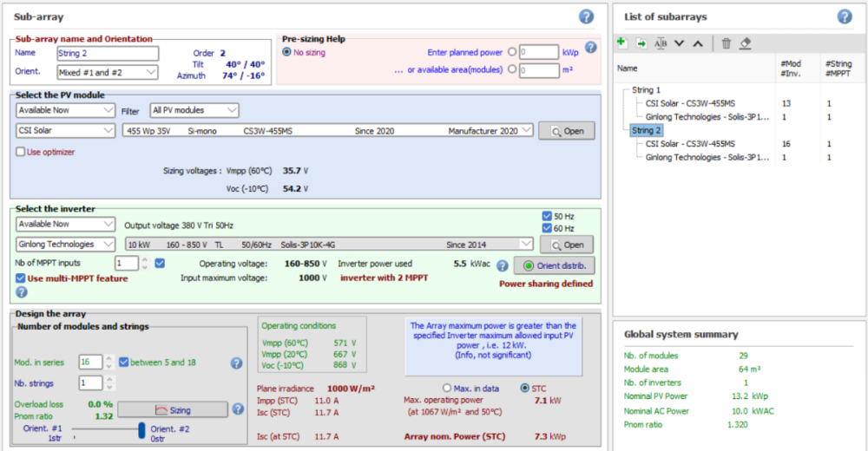
Task: Click the eraser icon in subarray toolbar
Action: tap(746, 42)
